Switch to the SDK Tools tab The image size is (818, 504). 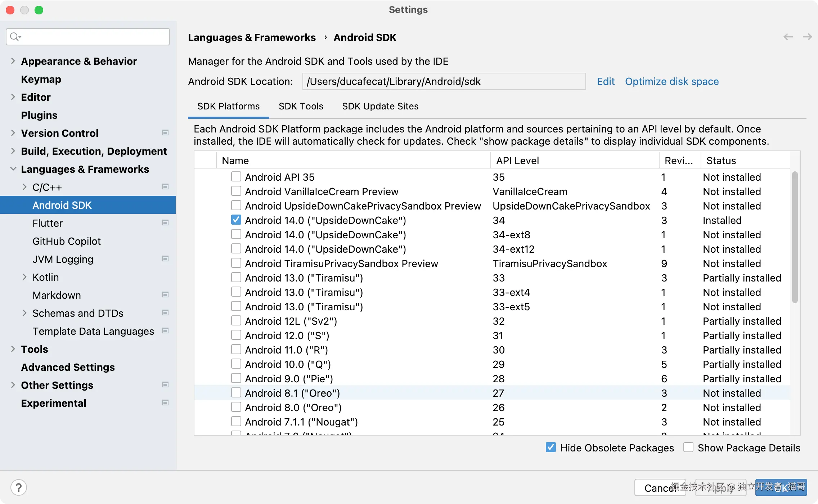(301, 106)
